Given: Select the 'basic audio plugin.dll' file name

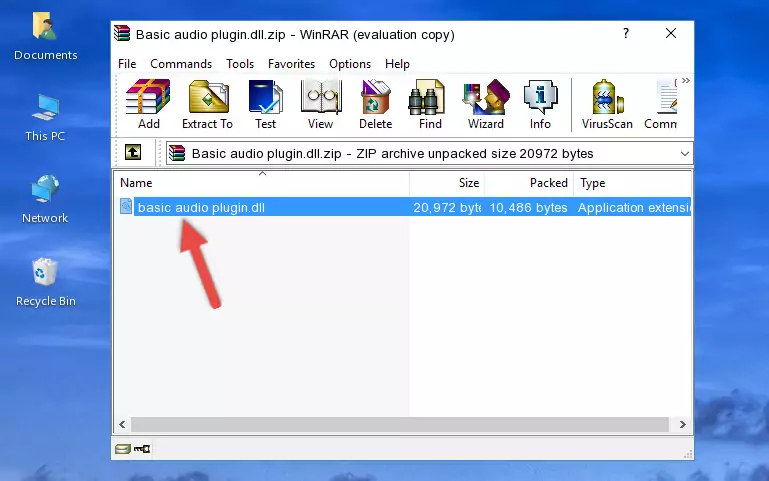Looking at the screenshot, I should click(x=201, y=207).
